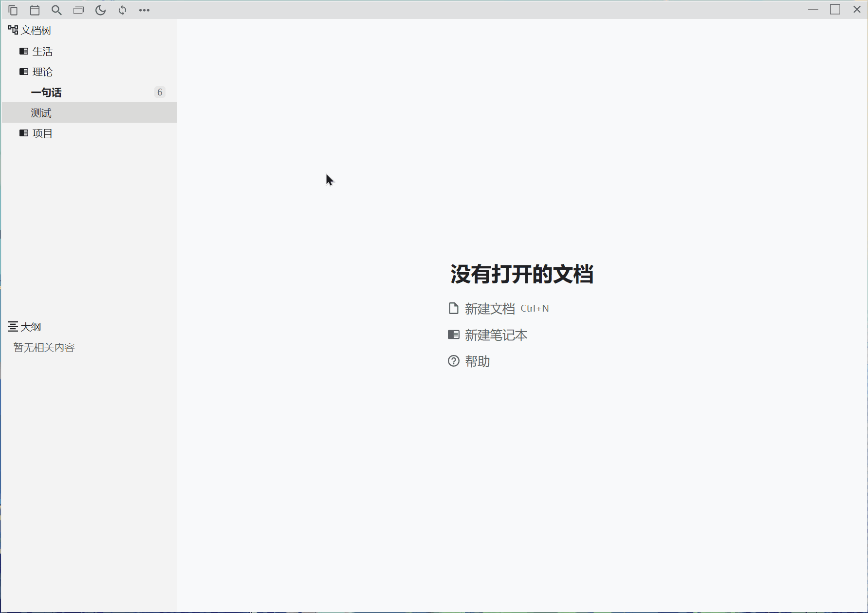This screenshot has height=613, width=868.
Task: Click the copy/documents icon in top toolbar
Action: click(x=13, y=10)
